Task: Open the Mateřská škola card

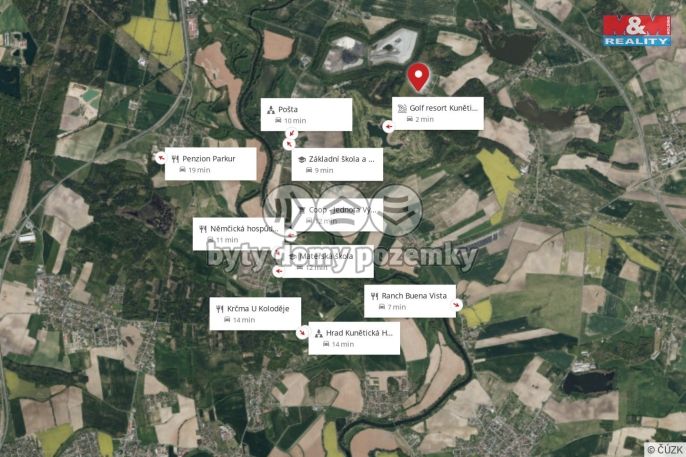Action: [328, 262]
